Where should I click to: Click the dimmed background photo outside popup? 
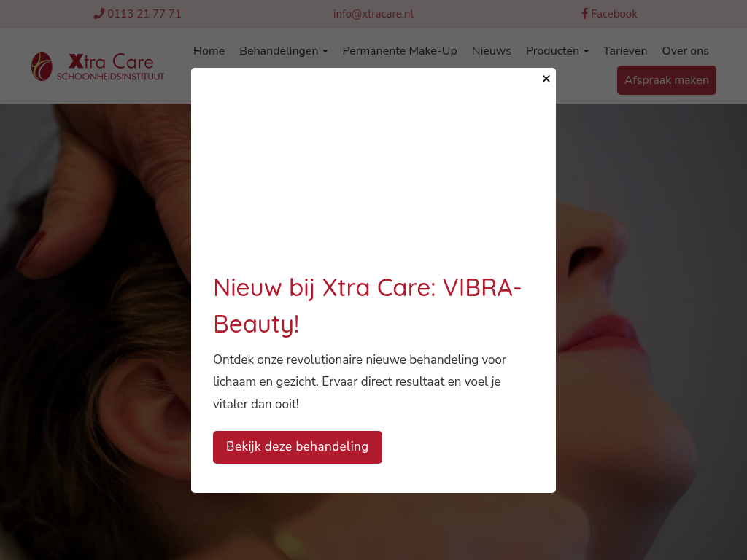pyautogui.click(x=96, y=333)
